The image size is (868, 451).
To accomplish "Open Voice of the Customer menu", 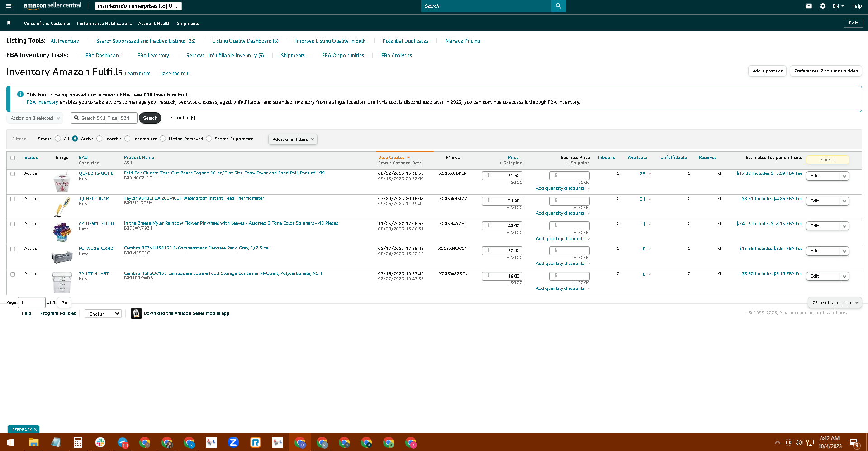I will pos(47,23).
